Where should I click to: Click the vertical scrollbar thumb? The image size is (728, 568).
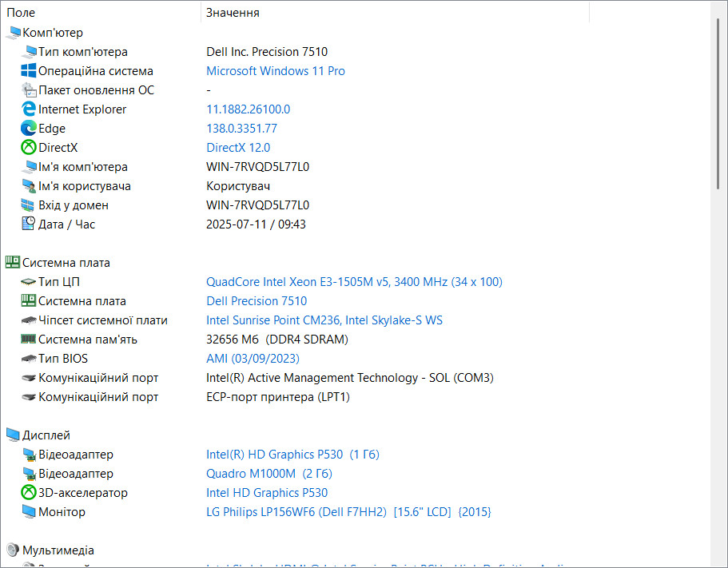pos(718,104)
